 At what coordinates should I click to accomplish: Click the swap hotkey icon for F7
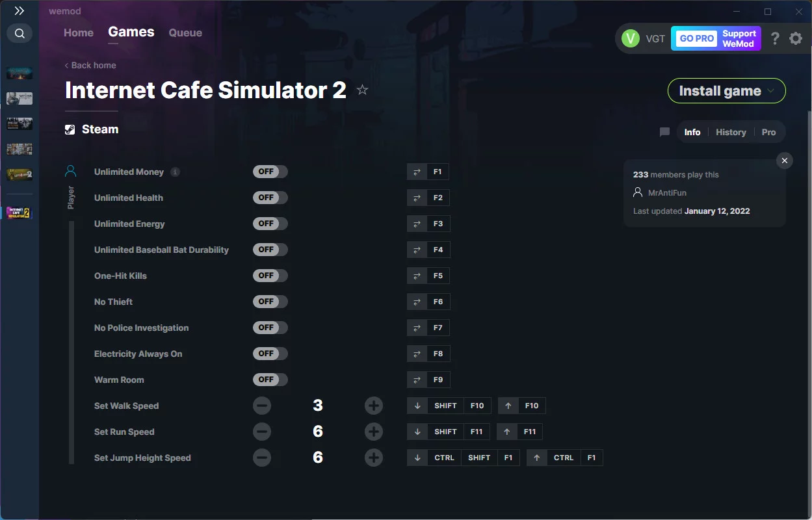417,328
